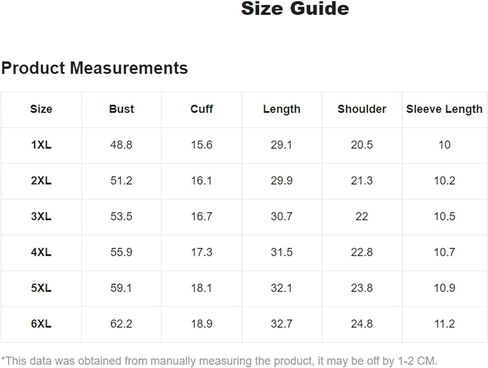Viewport: 488px width, 368px height.
Task: Click the 2XL size row label
Action: click(41, 181)
